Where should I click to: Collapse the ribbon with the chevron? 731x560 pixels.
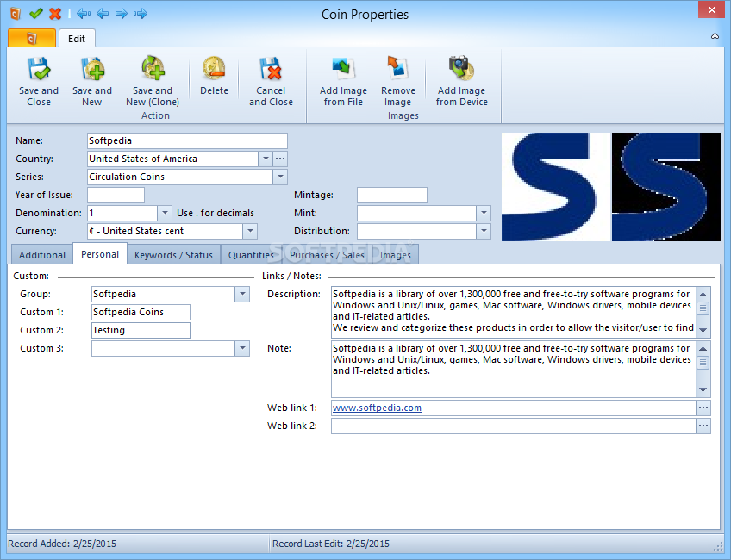[x=715, y=36]
